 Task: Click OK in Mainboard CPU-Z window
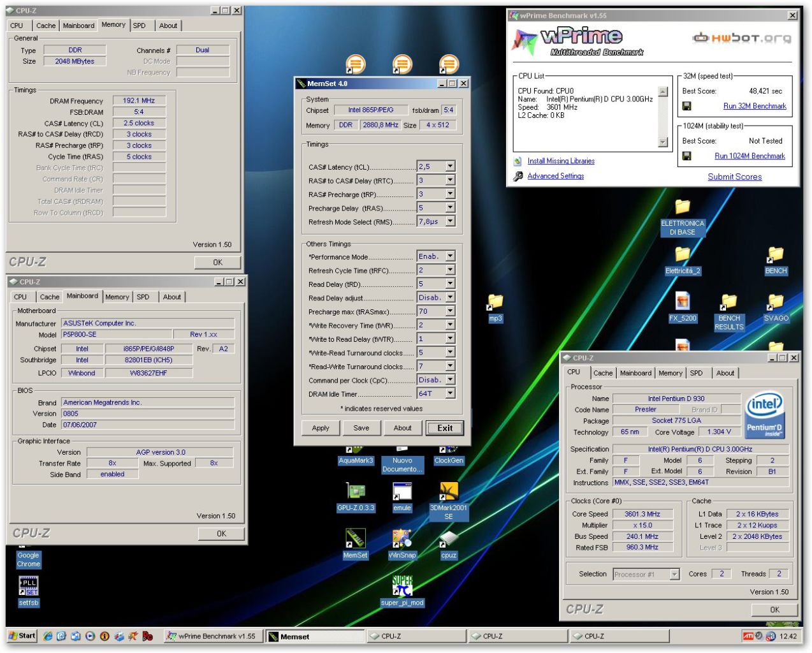point(222,534)
